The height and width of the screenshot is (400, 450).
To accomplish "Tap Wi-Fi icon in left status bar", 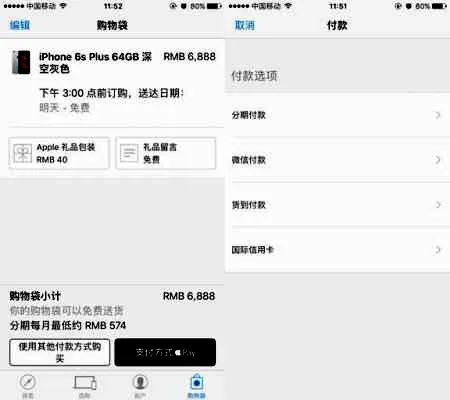I will click(x=63, y=6).
